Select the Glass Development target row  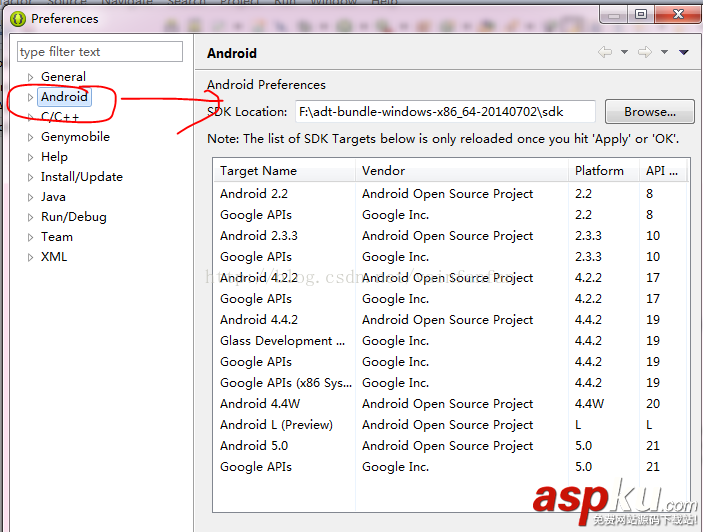click(x=451, y=341)
